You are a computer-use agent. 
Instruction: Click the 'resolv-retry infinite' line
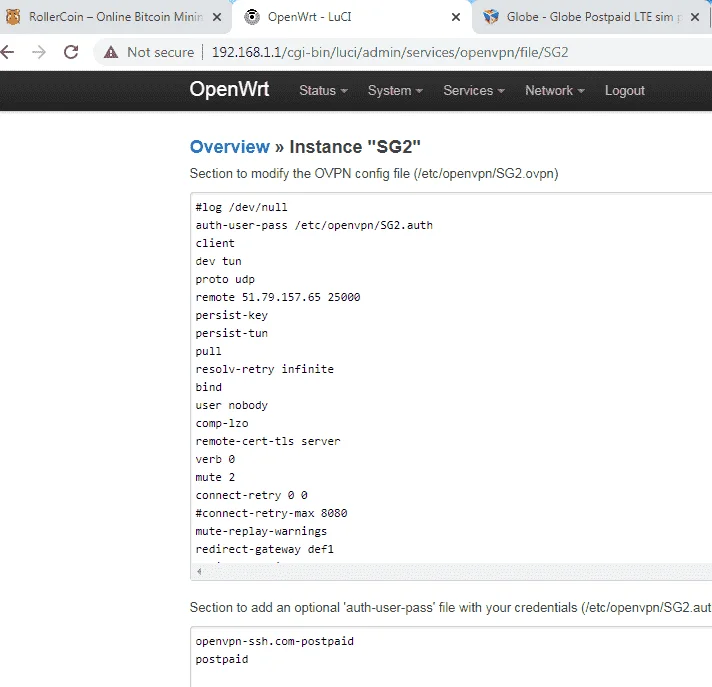pos(265,369)
